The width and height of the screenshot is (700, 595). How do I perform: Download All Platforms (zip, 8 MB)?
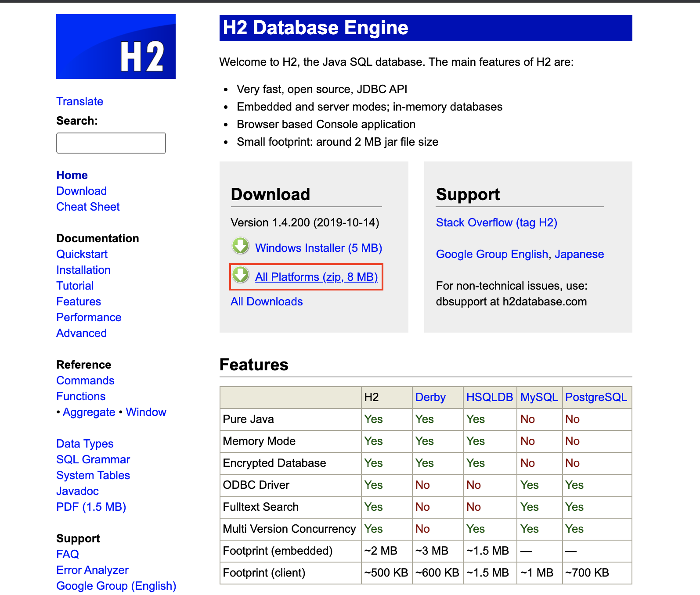pyautogui.click(x=316, y=277)
